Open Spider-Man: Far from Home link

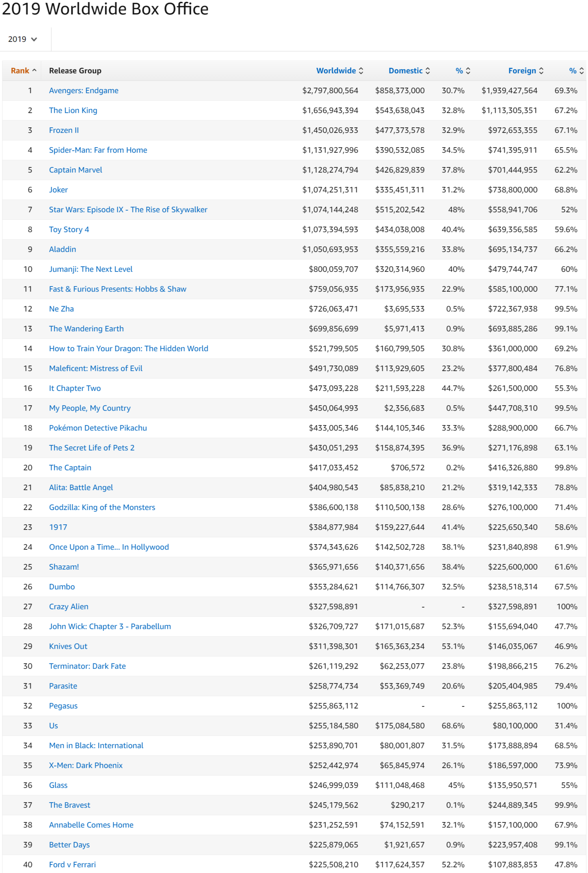click(98, 150)
